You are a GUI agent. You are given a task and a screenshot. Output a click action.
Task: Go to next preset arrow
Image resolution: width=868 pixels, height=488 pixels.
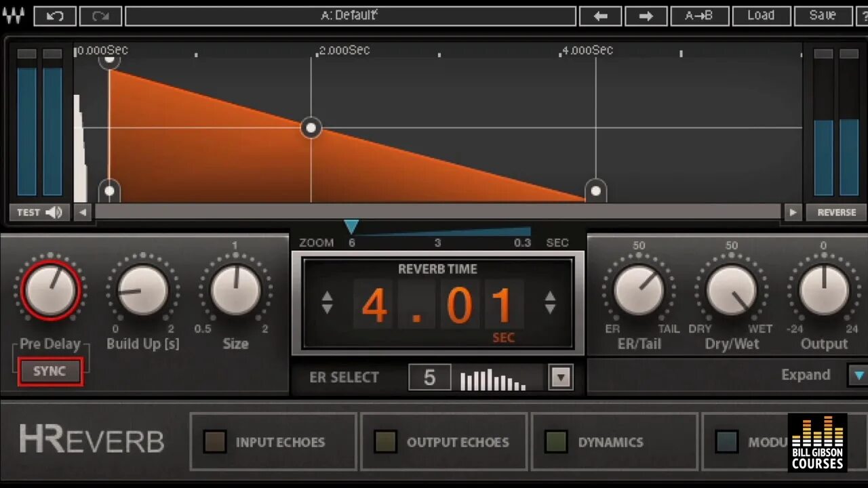(646, 16)
